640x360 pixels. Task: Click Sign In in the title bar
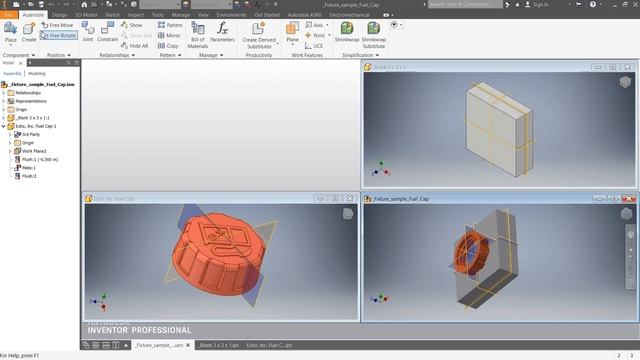[540, 4]
